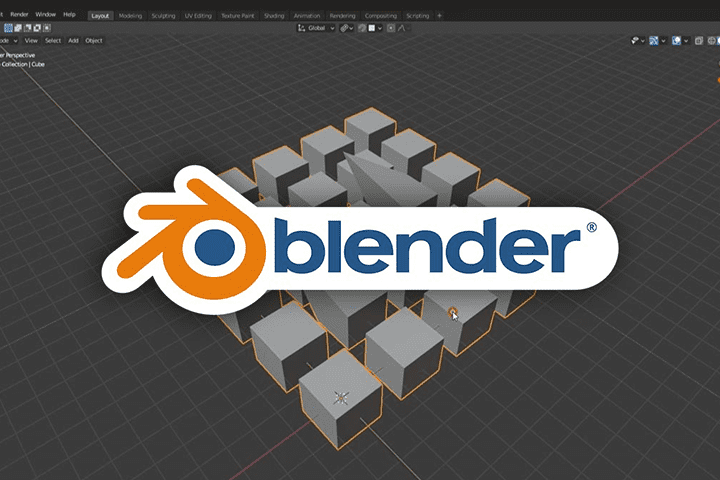Viewport: 720px width, 480px height.
Task: Choose the invert selection mode icon
Action: [x=37, y=28]
